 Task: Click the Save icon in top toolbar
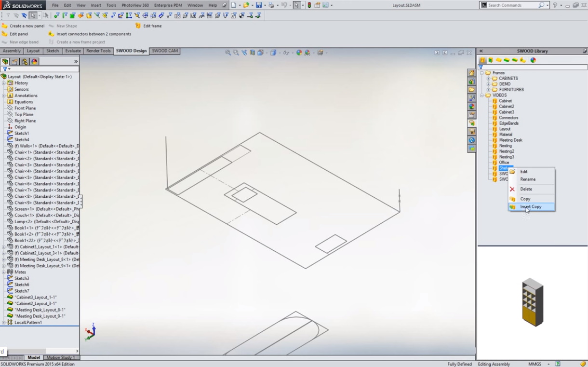coord(259,5)
